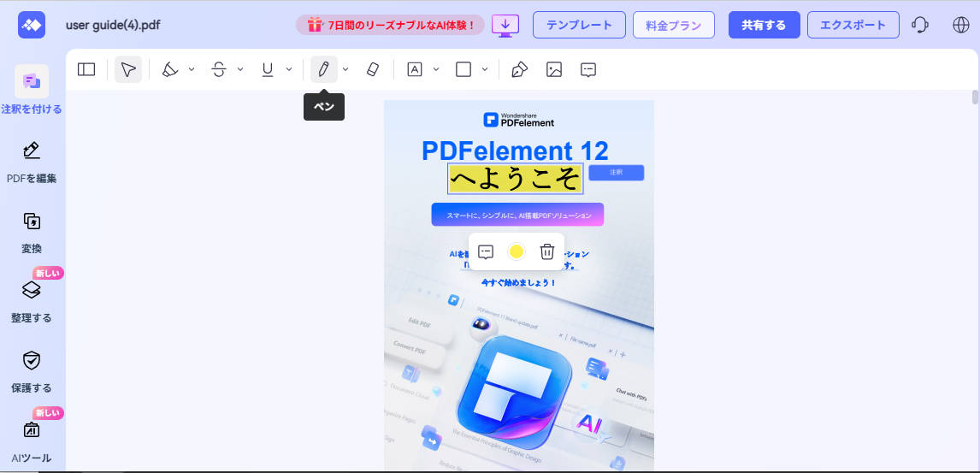Select the rectangle shape tool

(463, 69)
